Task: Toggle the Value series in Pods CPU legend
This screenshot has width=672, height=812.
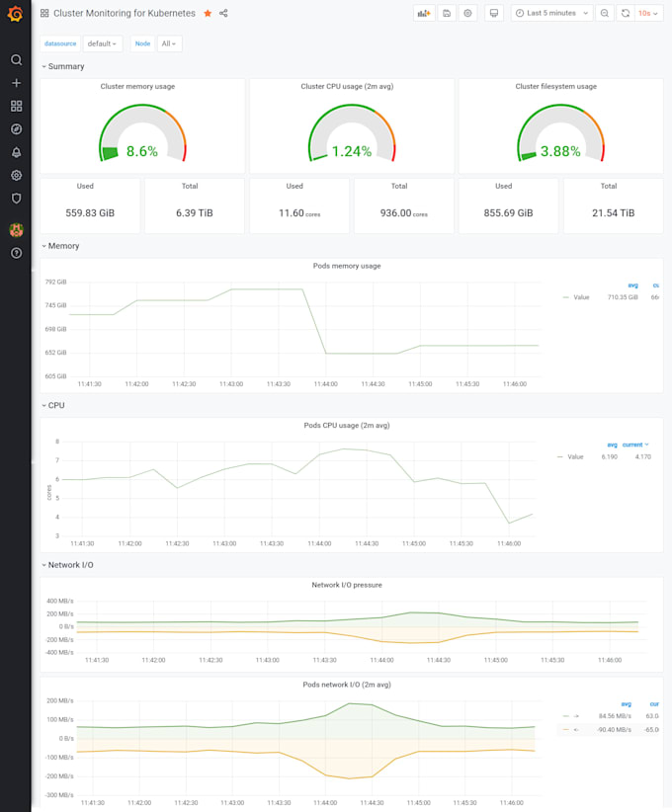Action: coord(575,457)
